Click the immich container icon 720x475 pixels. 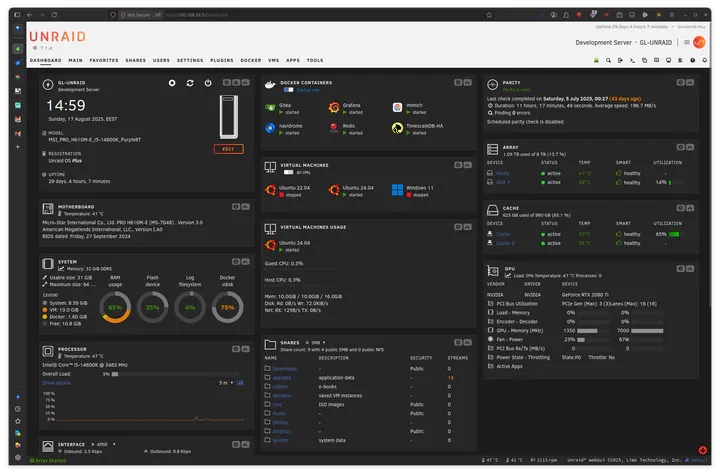click(397, 106)
